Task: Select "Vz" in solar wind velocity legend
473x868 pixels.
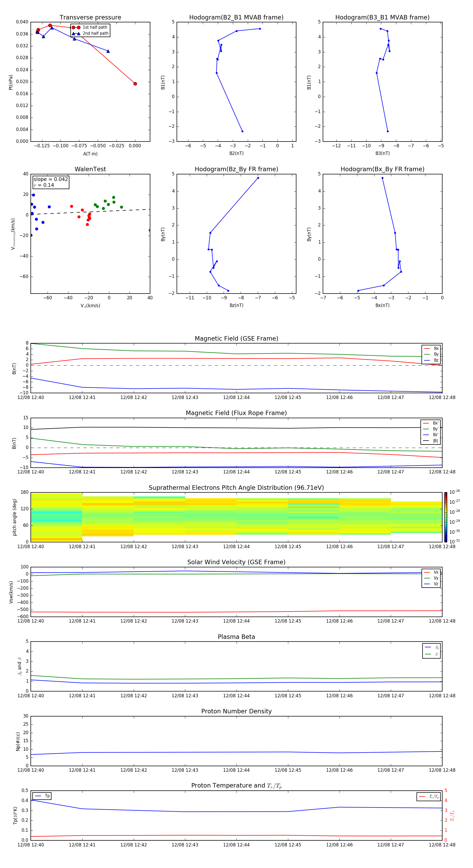Action: pyautogui.click(x=431, y=584)
